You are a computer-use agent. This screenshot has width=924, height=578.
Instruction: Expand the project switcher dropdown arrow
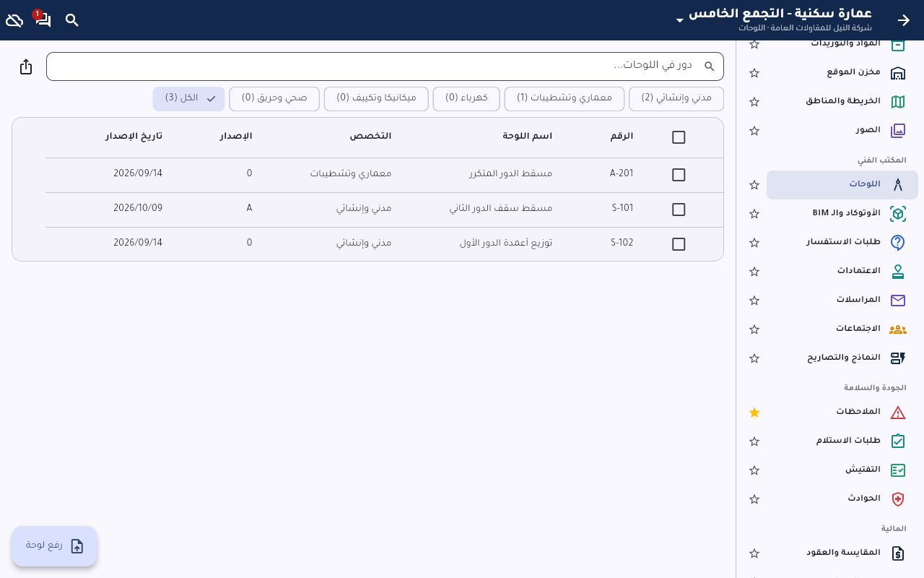(679, 20)
